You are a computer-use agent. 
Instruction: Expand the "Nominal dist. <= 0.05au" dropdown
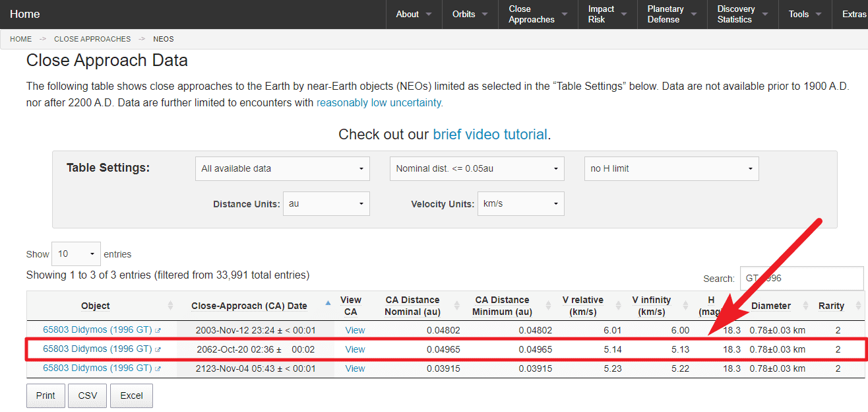[x=477, y=169]
